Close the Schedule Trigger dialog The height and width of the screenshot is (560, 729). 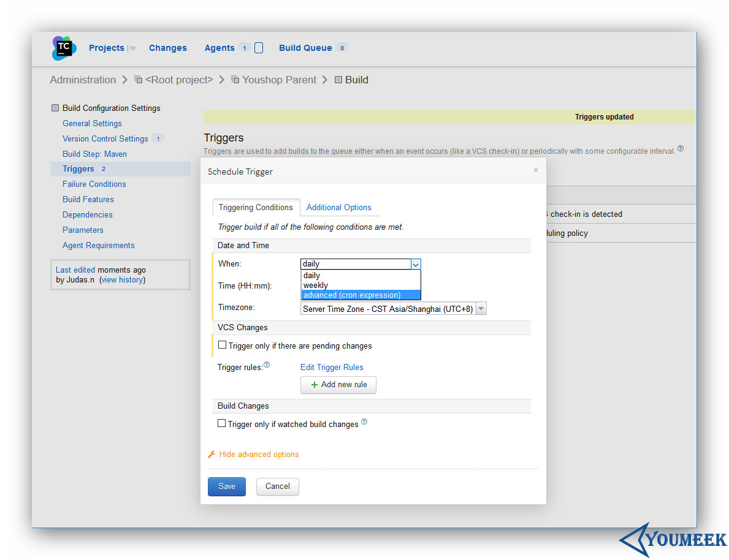pos(536,170)
